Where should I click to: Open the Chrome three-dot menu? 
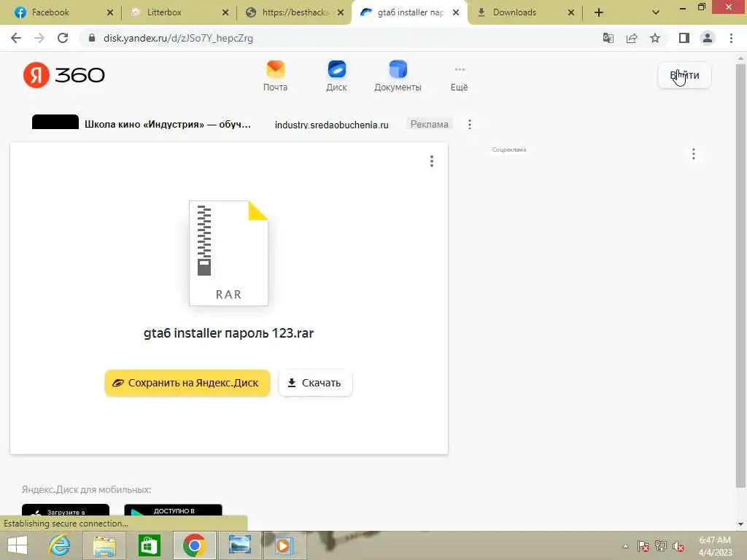731,38
